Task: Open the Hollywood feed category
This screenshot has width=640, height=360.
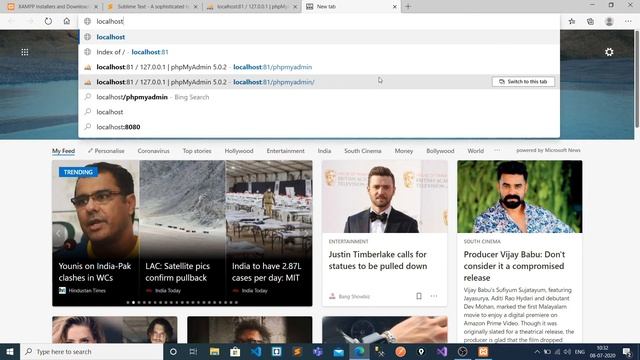Action: click(239, 151)
